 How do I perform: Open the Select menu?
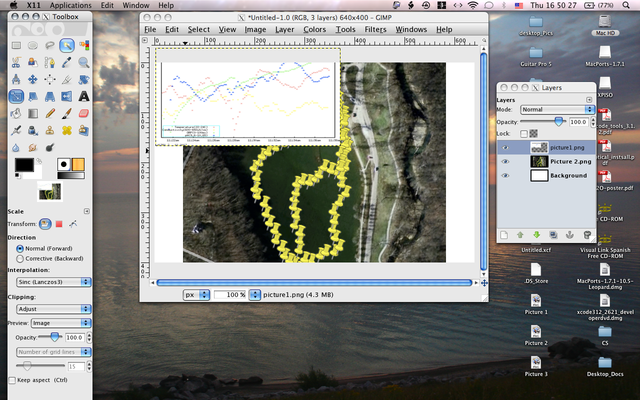click(x=199, y=29)
